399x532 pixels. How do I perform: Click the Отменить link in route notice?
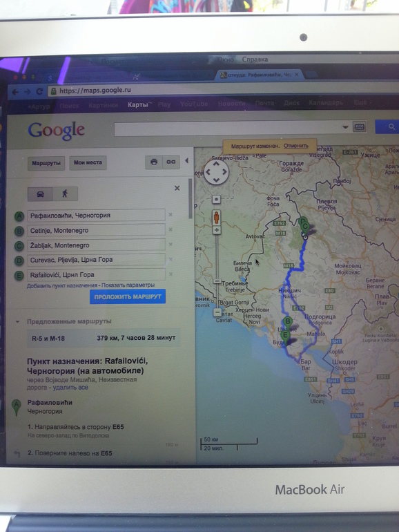point(296,146)
